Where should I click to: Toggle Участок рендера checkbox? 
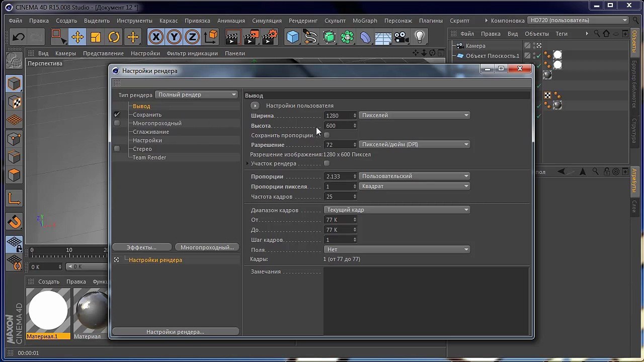[327, 163]
